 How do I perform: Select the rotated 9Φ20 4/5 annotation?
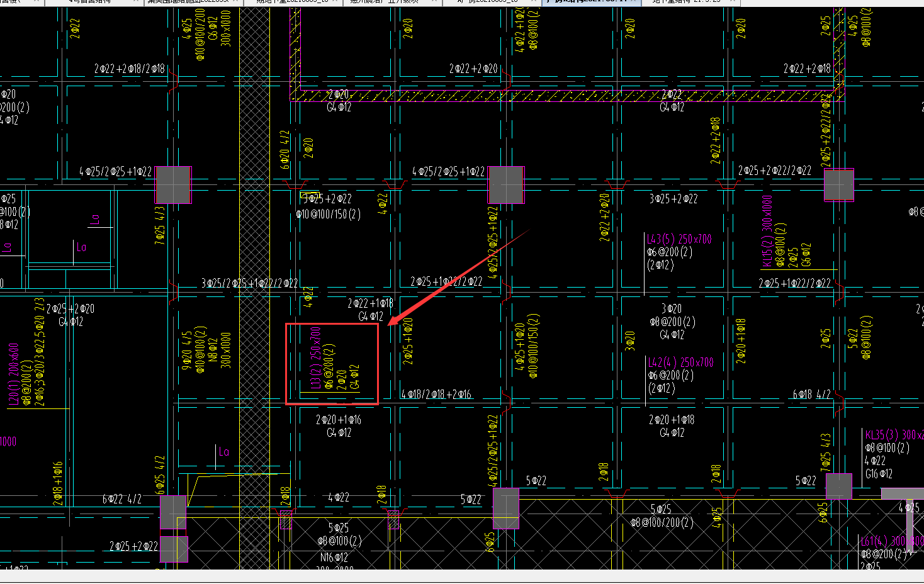(187, 351)
